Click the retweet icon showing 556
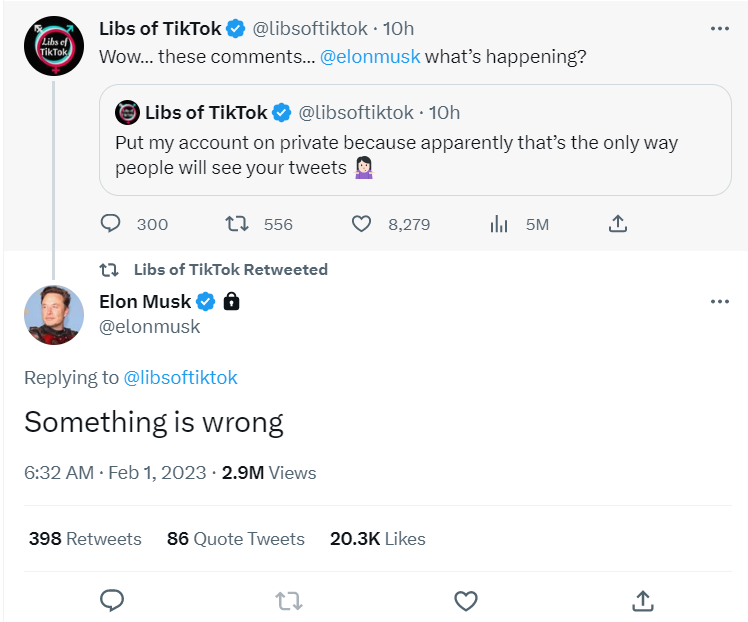The width and height of the screenshot is (748, 622). coord(238,224)
